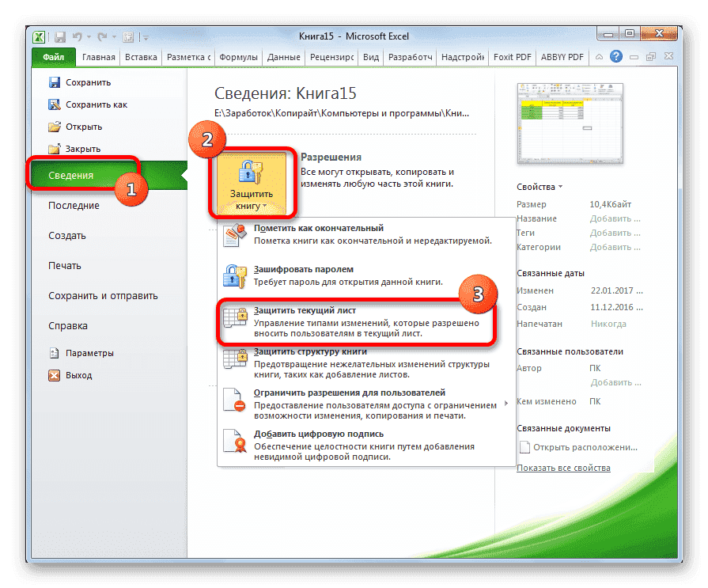Open the Свойства dropdown

coord(538,187)
